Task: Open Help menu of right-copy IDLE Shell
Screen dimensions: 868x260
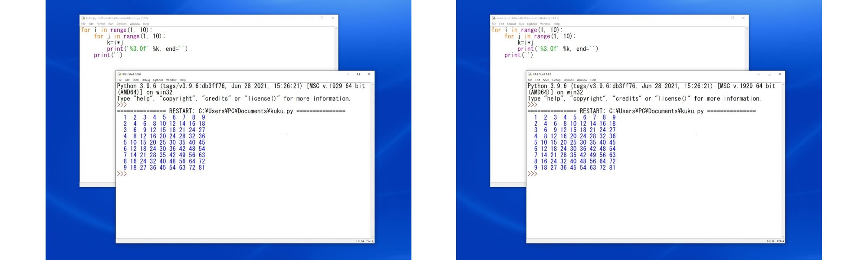Action: pos(593,80)
